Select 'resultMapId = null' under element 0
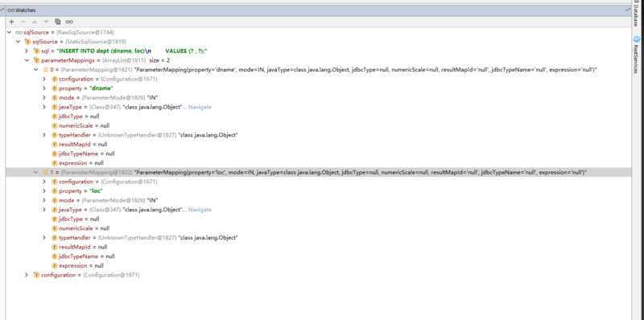 83,145
